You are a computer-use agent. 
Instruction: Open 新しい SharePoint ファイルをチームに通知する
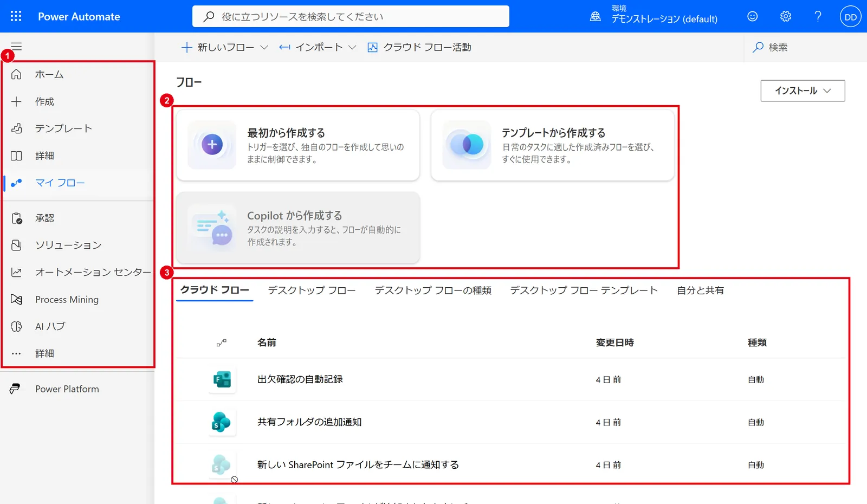(358, 464)
